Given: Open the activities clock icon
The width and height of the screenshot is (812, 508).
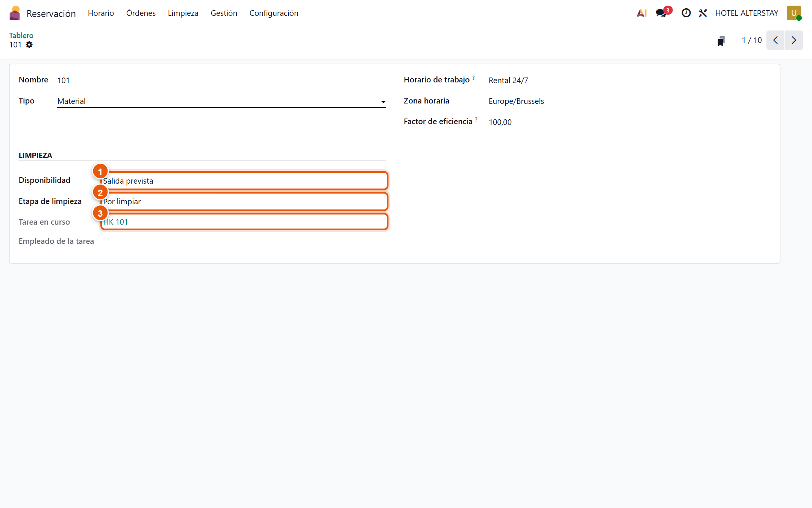Looking at the screenshot, I should pyautogui.click(x=686, y=13).
